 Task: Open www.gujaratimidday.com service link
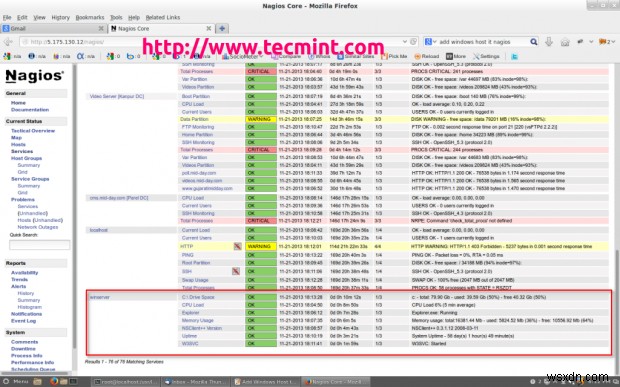tap(207, 188)
